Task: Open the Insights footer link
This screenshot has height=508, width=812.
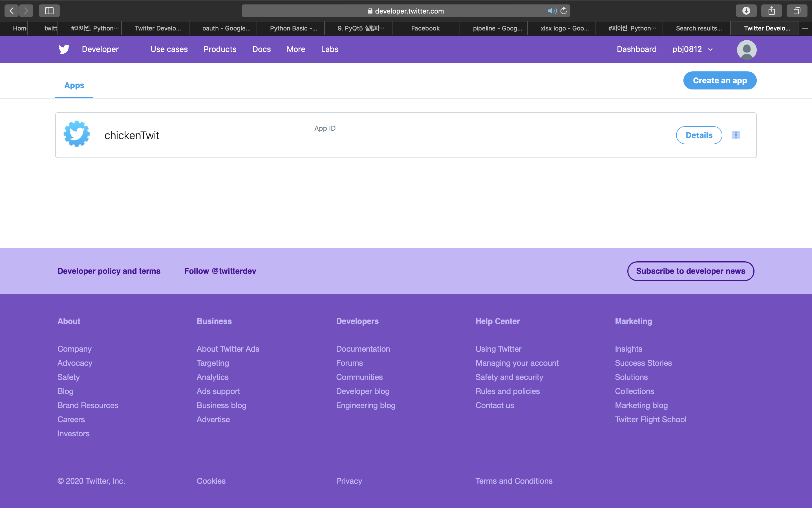Action: coord(628,349)
